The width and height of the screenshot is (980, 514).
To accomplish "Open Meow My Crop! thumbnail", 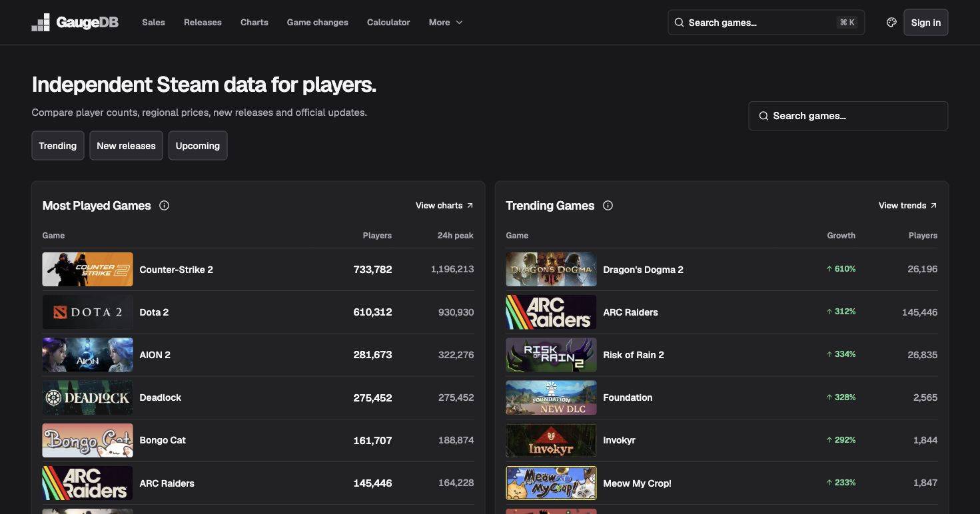I will 551,483.
